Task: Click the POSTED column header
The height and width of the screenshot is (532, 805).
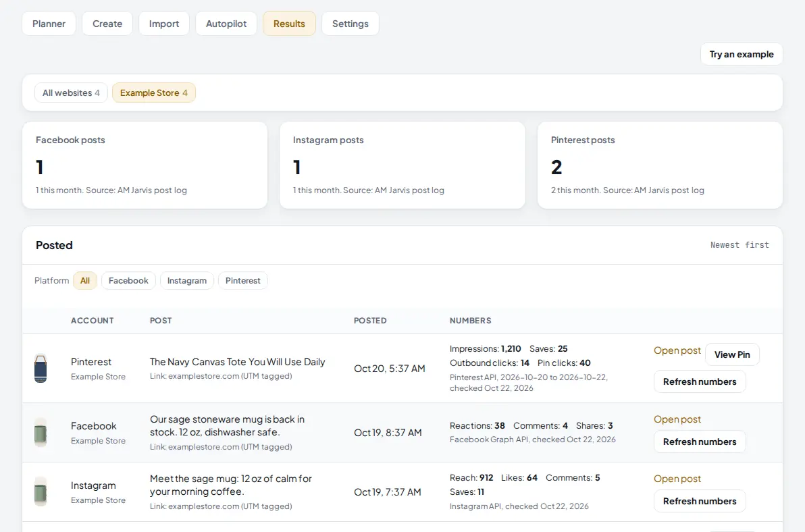Action: 370,321
